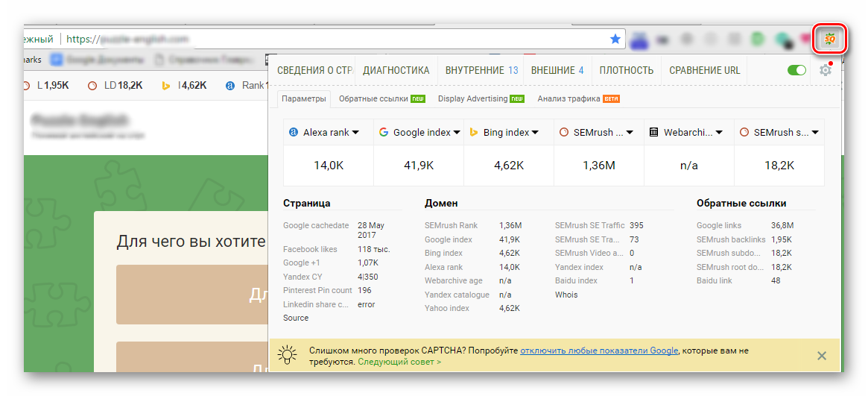Click the Google cachedate label
868x396 pixels.
coord(316,225)
